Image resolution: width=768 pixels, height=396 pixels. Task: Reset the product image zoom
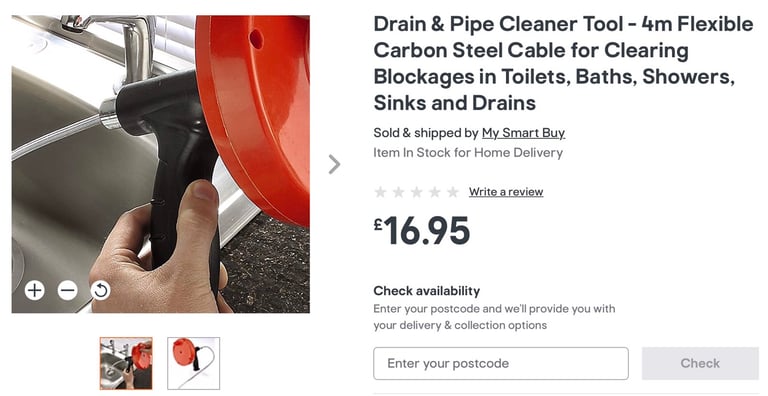(100, 291)
